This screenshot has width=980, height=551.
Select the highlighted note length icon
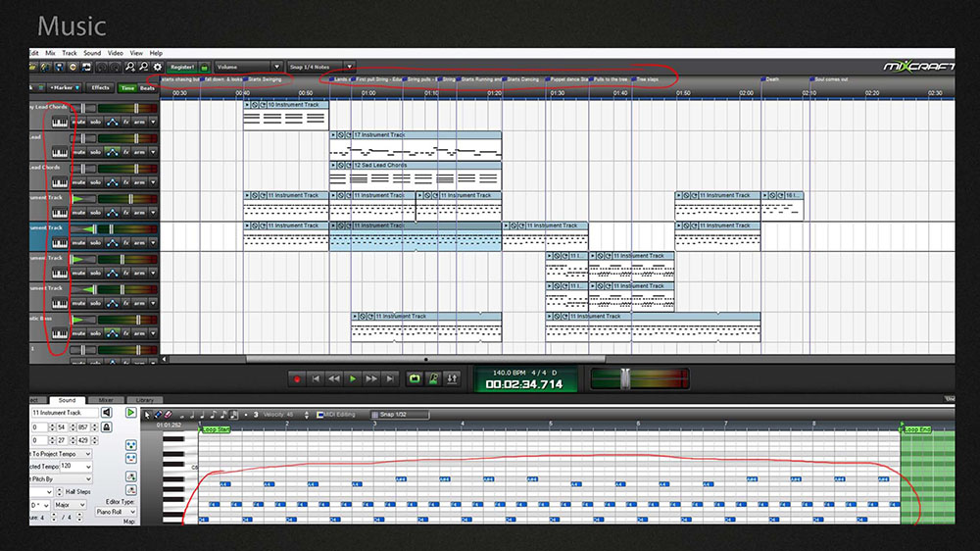tap(234, 415)
